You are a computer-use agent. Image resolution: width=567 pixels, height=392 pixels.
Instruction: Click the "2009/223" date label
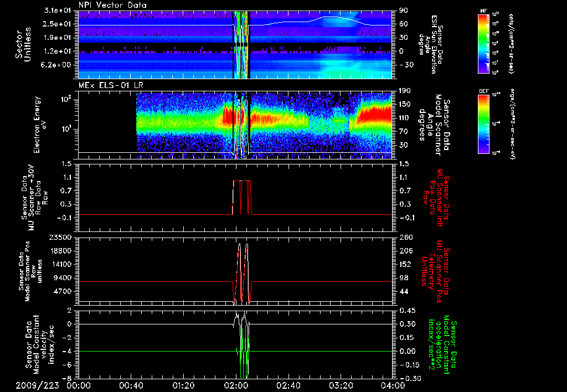(37, 385)
